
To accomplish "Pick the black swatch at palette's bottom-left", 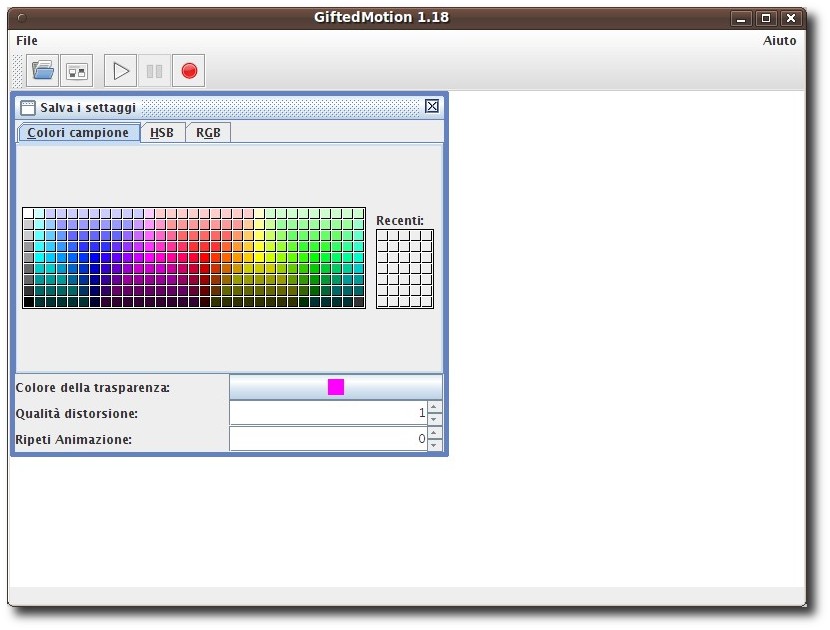I will [29, 302].
